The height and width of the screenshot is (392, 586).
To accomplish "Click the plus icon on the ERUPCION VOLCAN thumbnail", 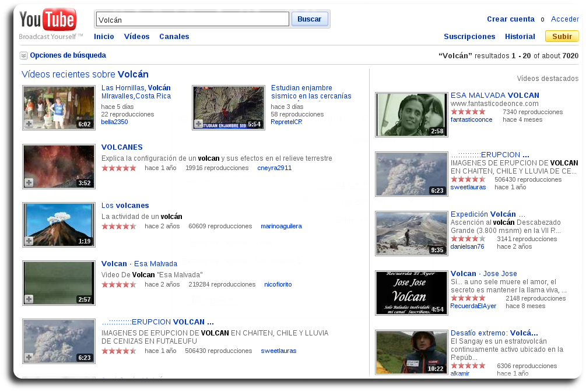I will 28,358.
